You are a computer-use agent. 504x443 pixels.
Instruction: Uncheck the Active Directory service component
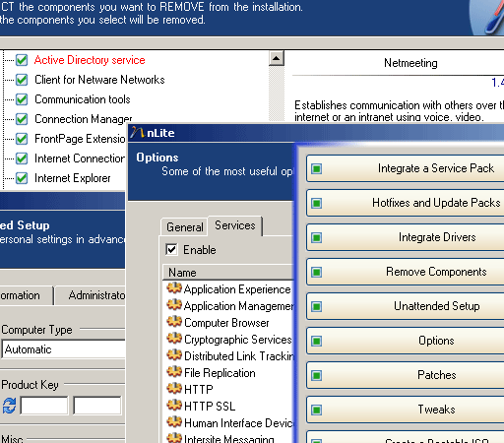pyautogui.click(x=22, y=60)
